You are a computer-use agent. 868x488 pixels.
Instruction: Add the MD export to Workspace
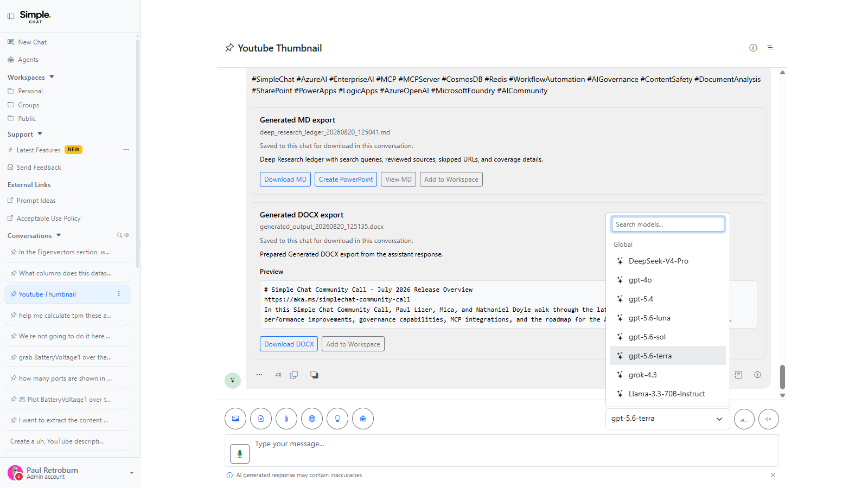pos(451,179)
